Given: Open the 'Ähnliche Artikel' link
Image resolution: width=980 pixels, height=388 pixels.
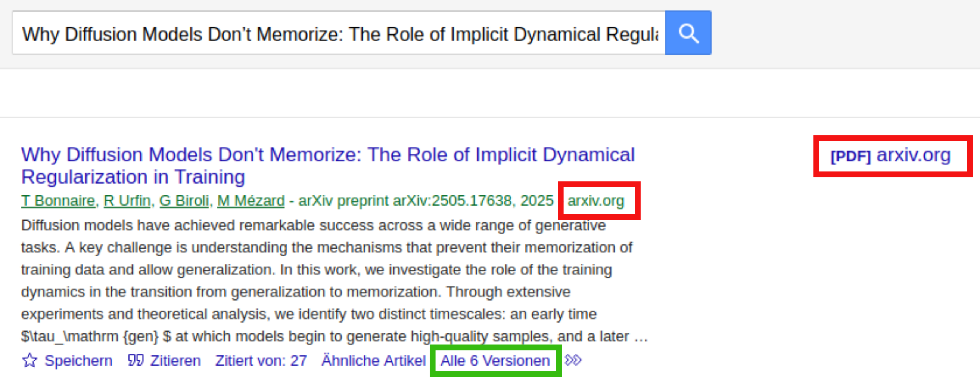Looking at the screenshot, I should click(x=373, y=361).
